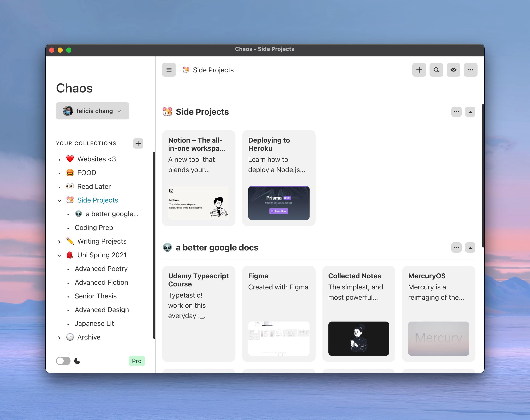This screenshot has height=420, width=530.
Task: Open search with the magnifier icon
Action: coord(436,70)
